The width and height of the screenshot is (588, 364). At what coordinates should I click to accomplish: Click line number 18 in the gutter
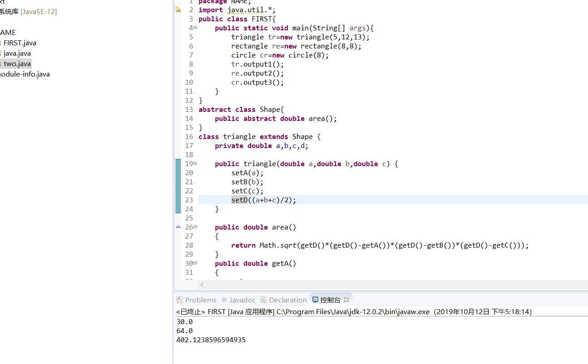point(189,155)
